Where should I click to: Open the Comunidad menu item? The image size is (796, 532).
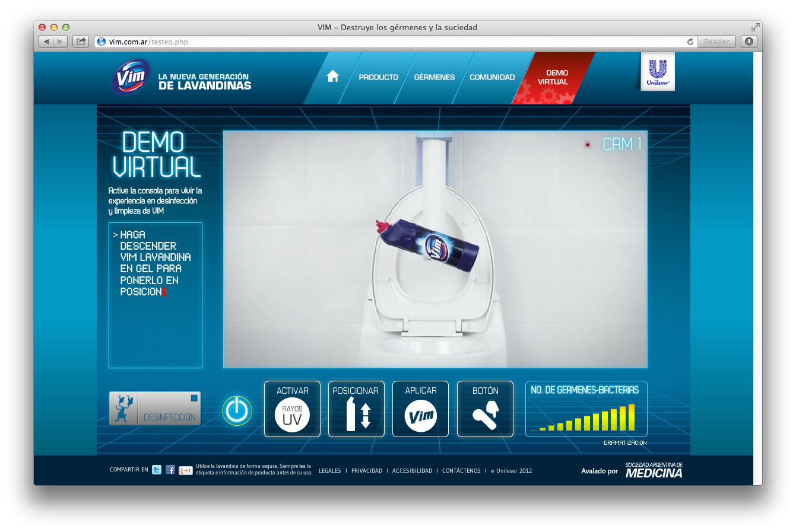coord(492,77)
